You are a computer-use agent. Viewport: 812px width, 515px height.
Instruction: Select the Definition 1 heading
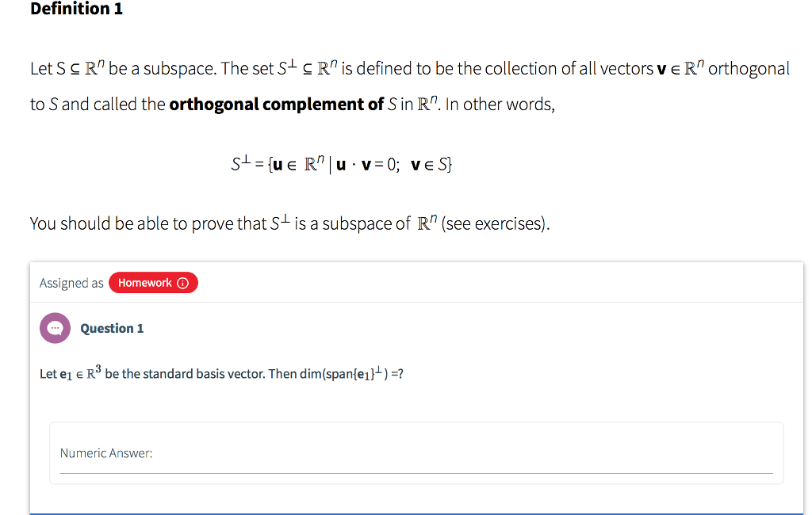coord(76,10)
